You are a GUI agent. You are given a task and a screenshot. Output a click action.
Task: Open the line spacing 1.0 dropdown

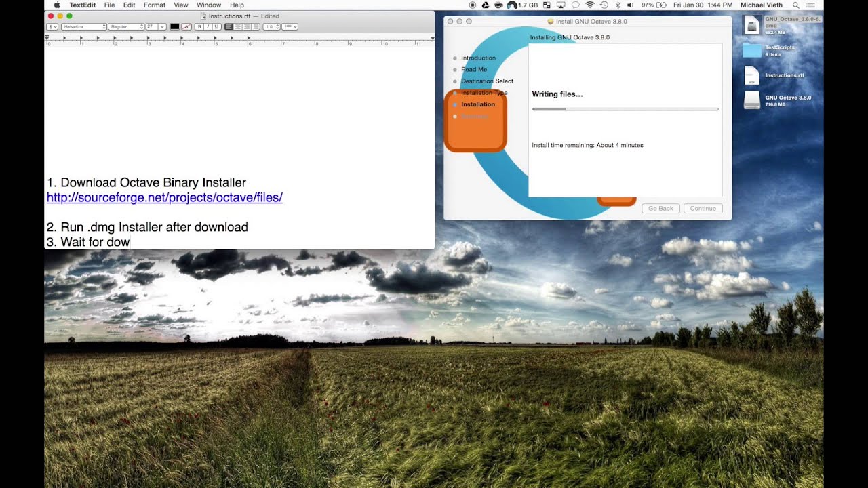coord(271,26)
